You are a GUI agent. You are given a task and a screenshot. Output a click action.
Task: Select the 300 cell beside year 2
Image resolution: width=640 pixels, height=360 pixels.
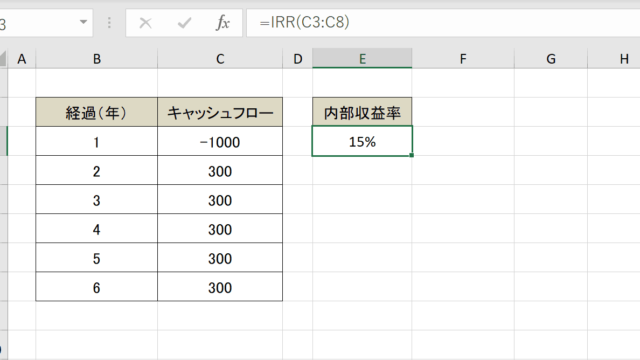[x=220, y=170]
